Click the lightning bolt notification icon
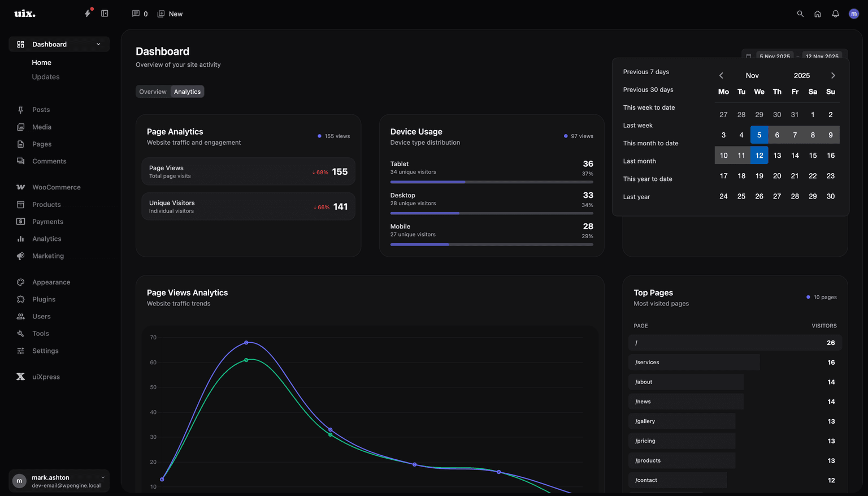Viewport: 868px width, 496px height. (x=88, y=13)
